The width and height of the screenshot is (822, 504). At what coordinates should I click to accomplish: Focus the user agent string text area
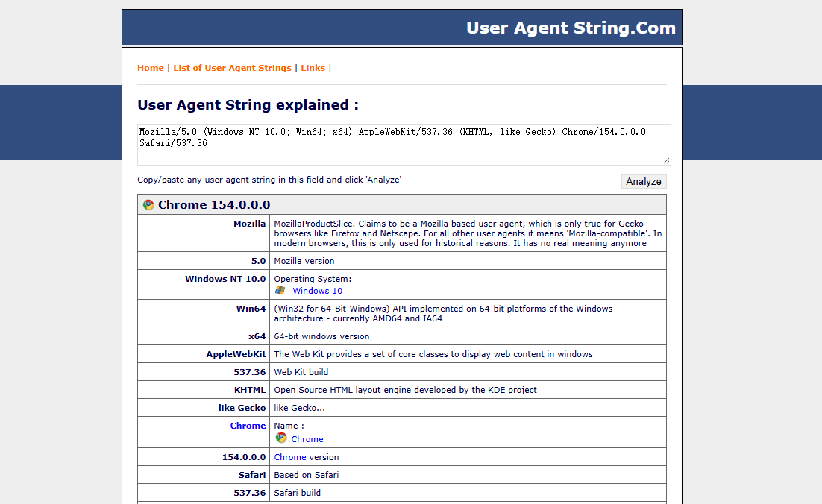[404, 145]
